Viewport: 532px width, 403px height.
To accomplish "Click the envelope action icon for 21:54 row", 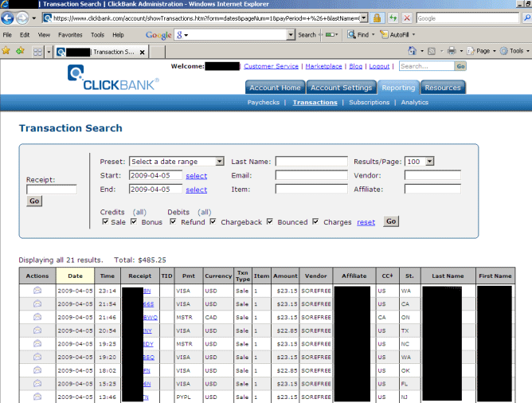I will pos(37,303).
